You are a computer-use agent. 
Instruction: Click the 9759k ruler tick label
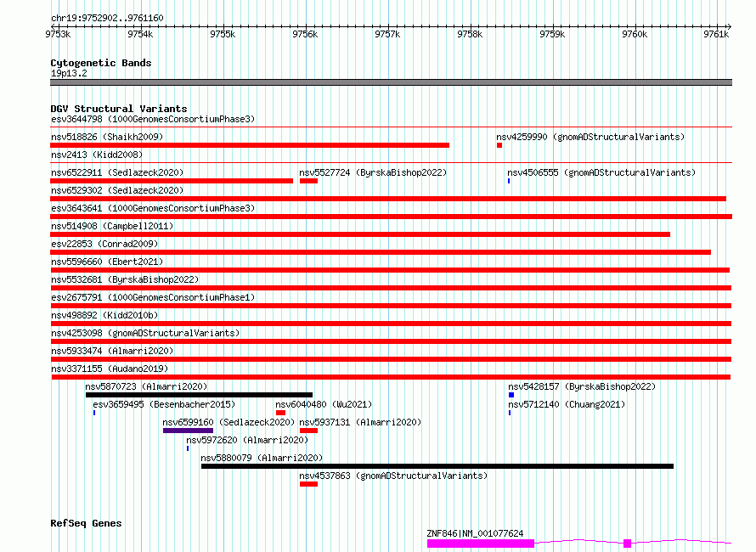552,34
